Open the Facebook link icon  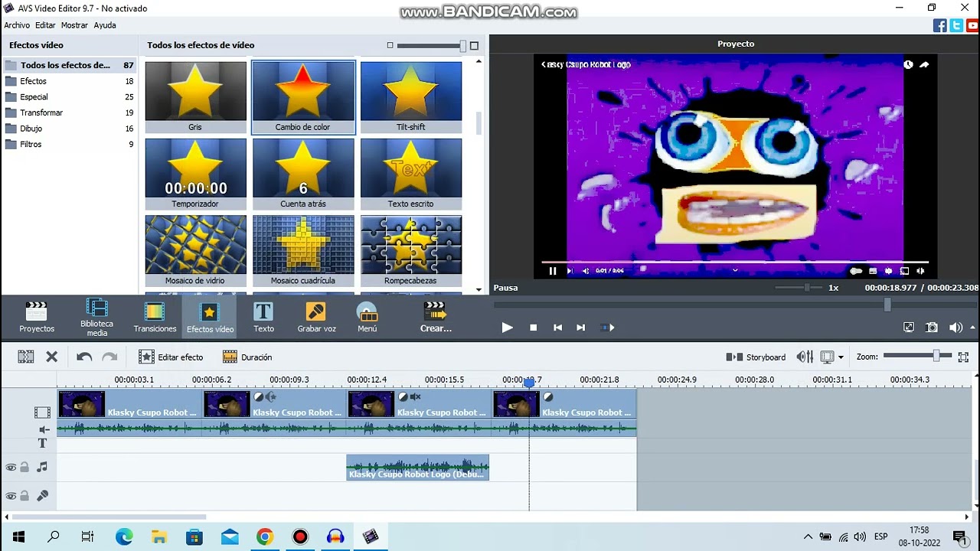pyautogui.click(x=939, y=25)
